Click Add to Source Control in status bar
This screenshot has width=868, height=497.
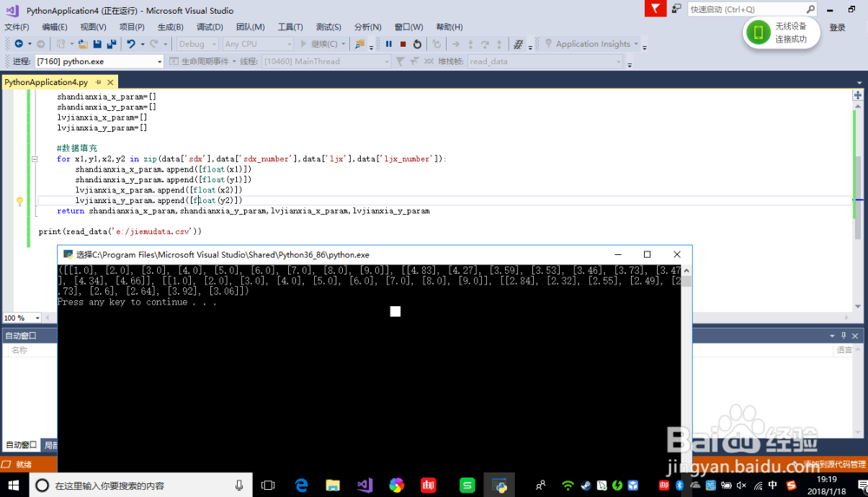point(829,464)
